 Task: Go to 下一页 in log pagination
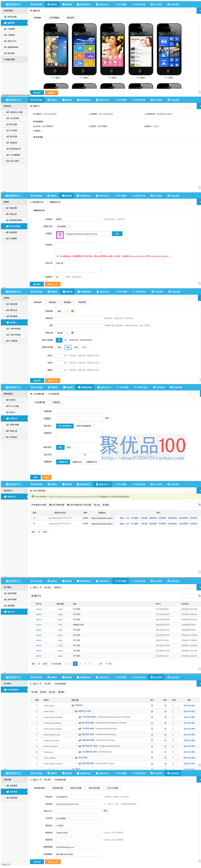[x=109, y=663]
